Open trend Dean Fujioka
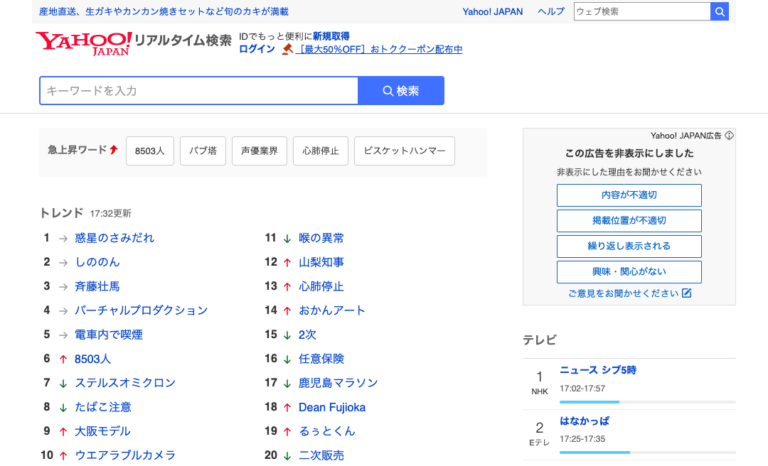768x466 pixels. tap(332, 407)
